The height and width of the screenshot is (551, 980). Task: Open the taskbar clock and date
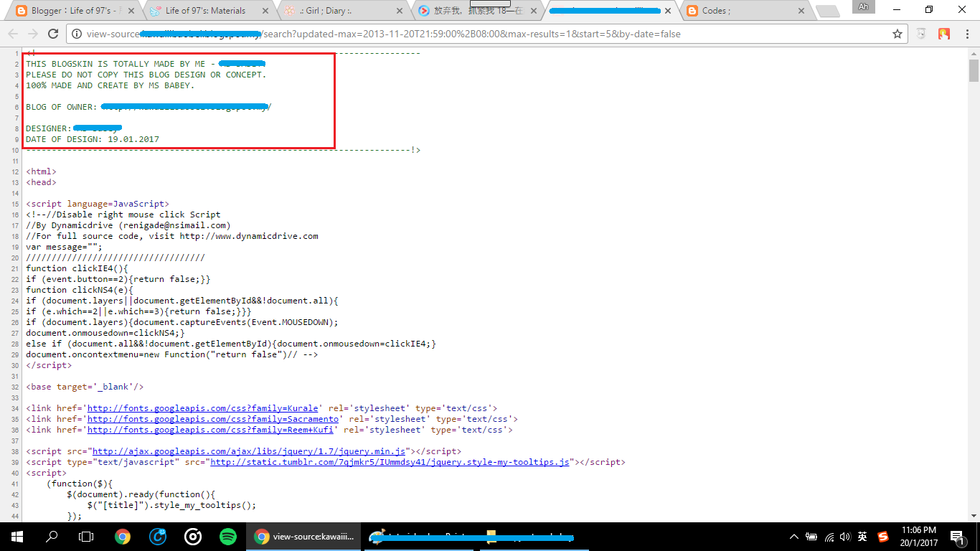pos(920,536)
